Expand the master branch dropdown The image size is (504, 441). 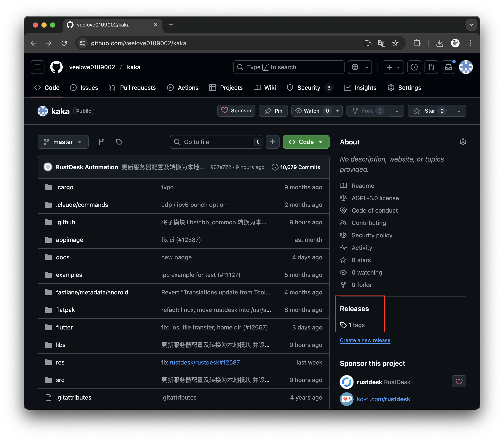click(63, 142)
